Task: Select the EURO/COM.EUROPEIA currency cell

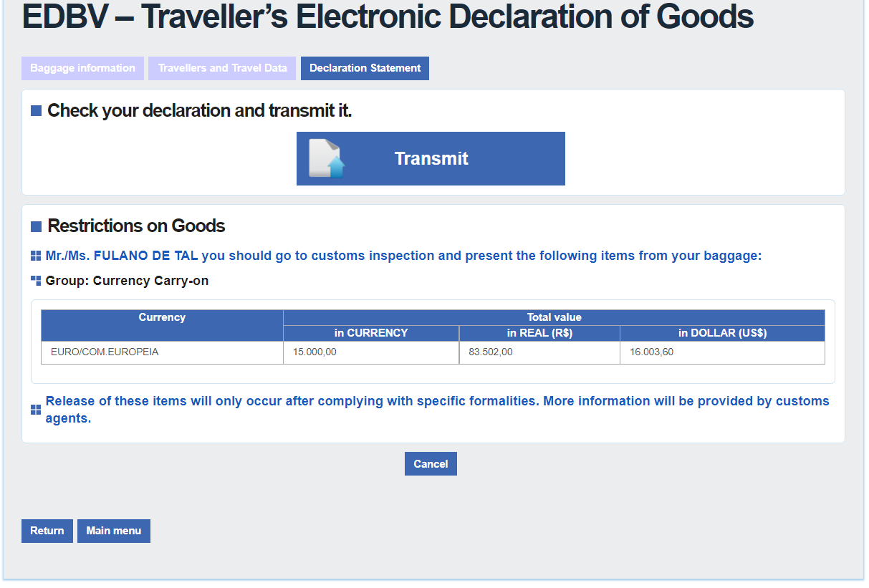Action: point(162,352)
